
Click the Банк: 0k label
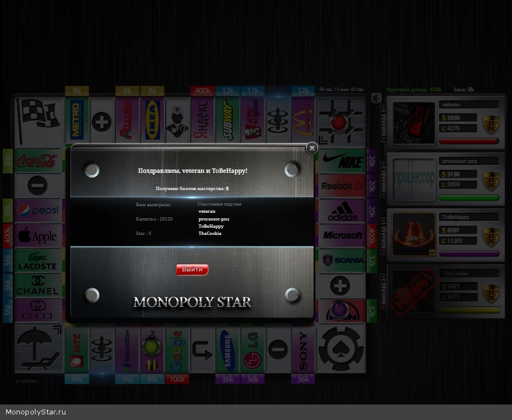point(464,90)
